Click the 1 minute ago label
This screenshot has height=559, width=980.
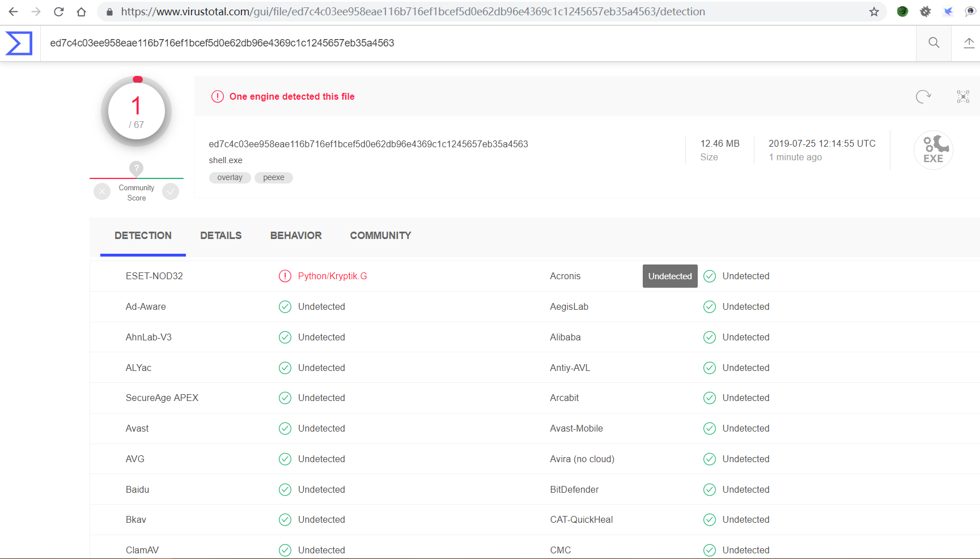(795, 157)
